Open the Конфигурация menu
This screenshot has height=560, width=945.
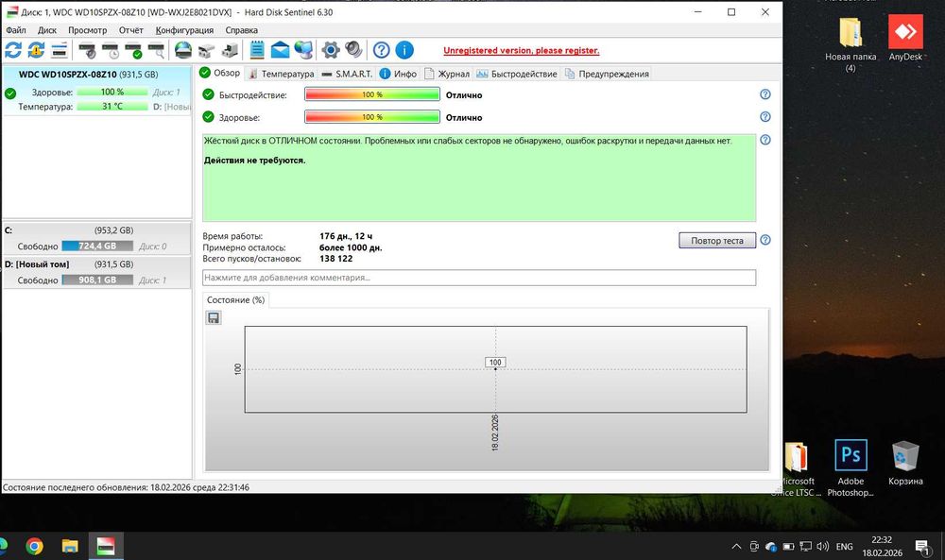[x=184, y=30]
